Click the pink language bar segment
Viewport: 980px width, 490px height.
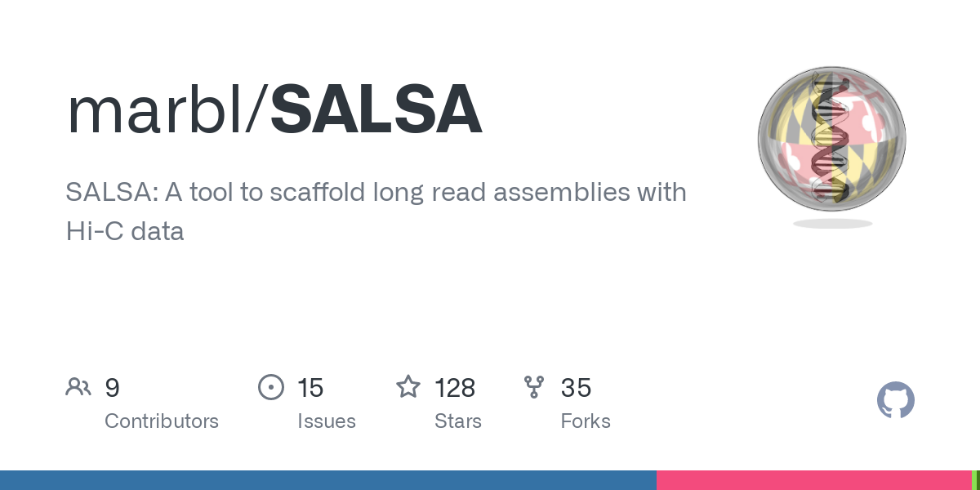point(814,480)
